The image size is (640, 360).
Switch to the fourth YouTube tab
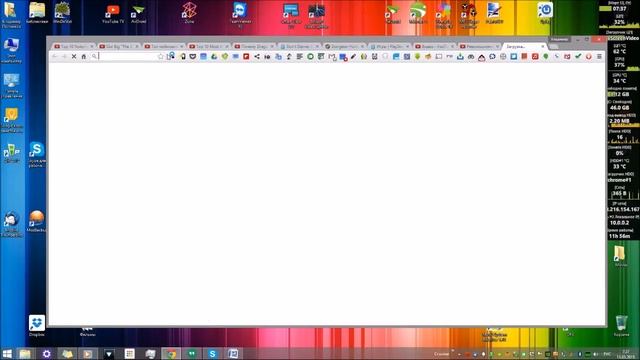point(208,47)
